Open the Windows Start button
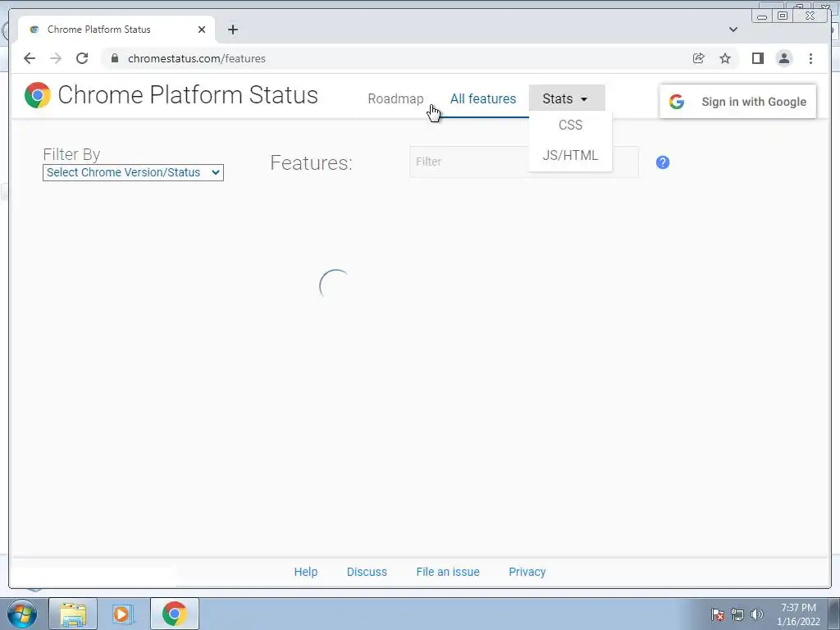This screenshot has width=840, height=630. 22,614
